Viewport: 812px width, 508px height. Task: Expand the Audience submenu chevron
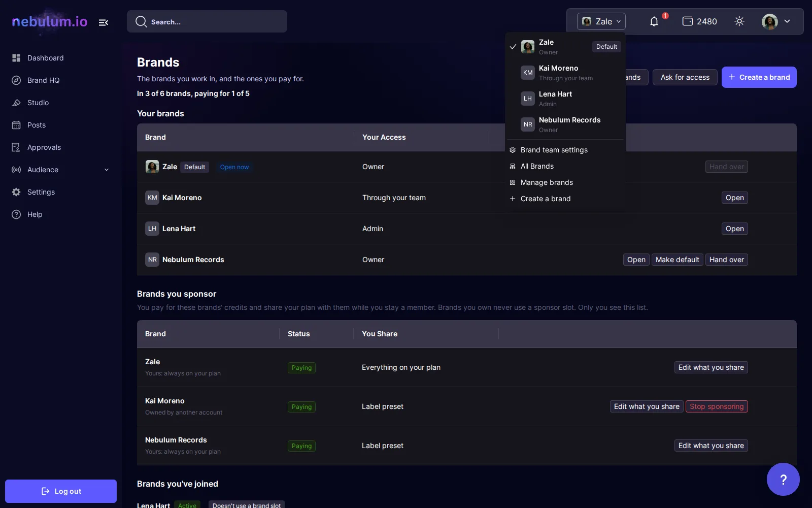click(107, 170)
